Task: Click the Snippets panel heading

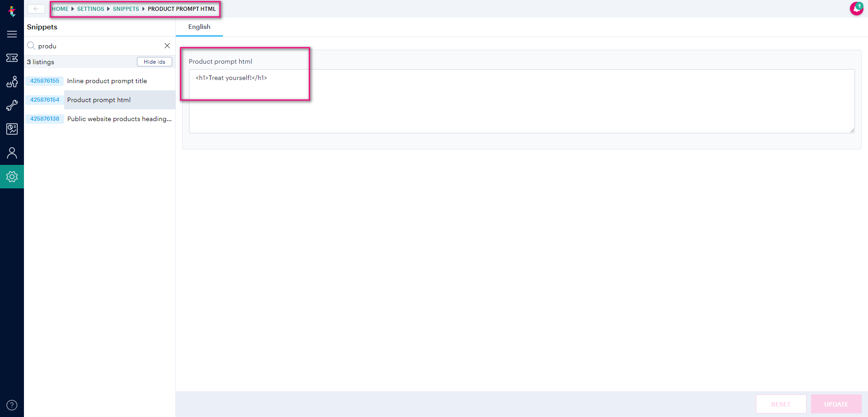Action: pyautogui.click(x=42, y=27)
